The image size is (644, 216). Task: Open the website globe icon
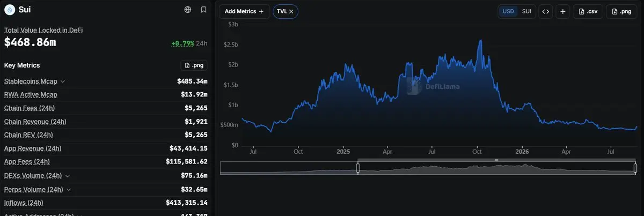click(187, 10)
